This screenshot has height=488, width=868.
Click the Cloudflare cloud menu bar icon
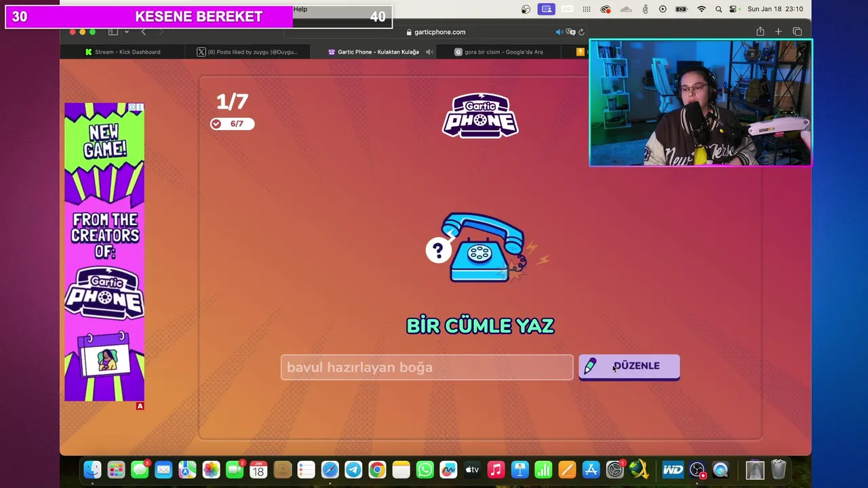(x=626, y=9)
